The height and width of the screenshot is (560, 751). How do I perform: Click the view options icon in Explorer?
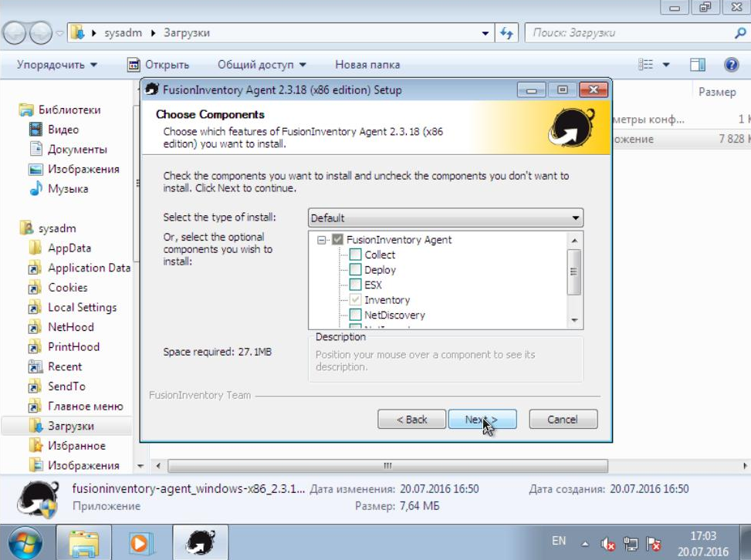[645, 64]
